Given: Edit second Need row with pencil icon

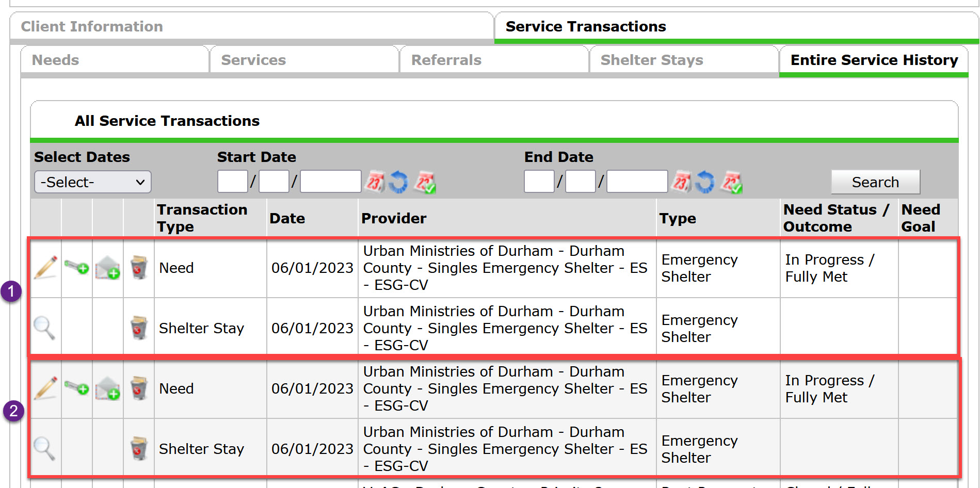Looking at the screenshot, I should point(45,388).
